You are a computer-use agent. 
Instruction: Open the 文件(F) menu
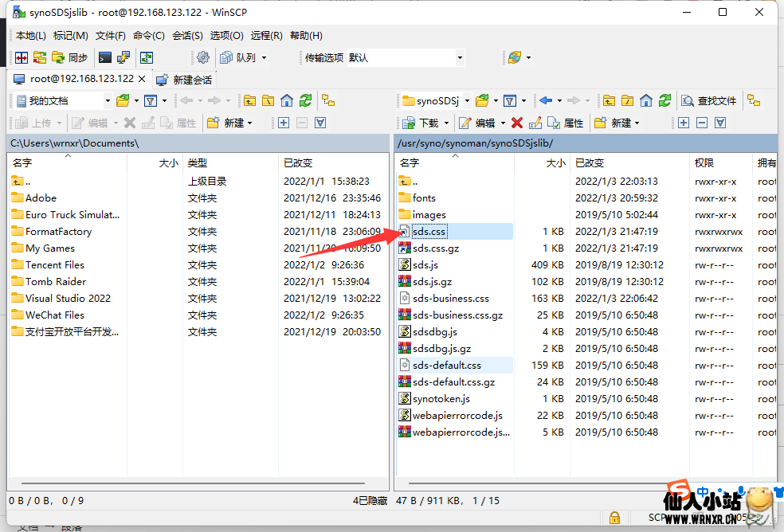(x=111, y=36)
